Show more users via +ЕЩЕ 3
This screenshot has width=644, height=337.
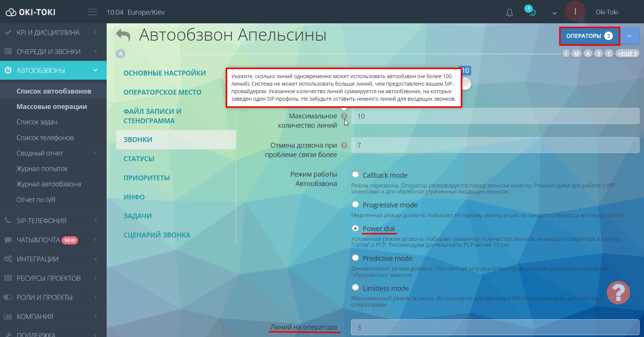627,54
